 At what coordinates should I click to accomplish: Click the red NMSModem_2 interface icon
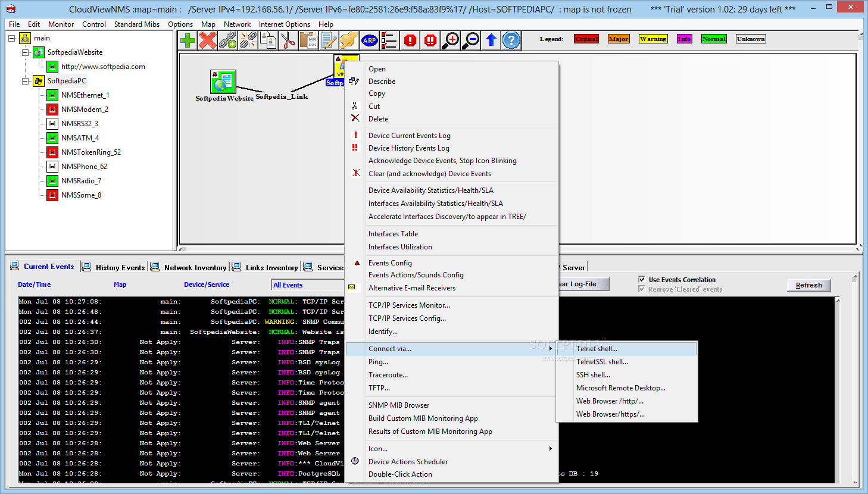(52, 110)
